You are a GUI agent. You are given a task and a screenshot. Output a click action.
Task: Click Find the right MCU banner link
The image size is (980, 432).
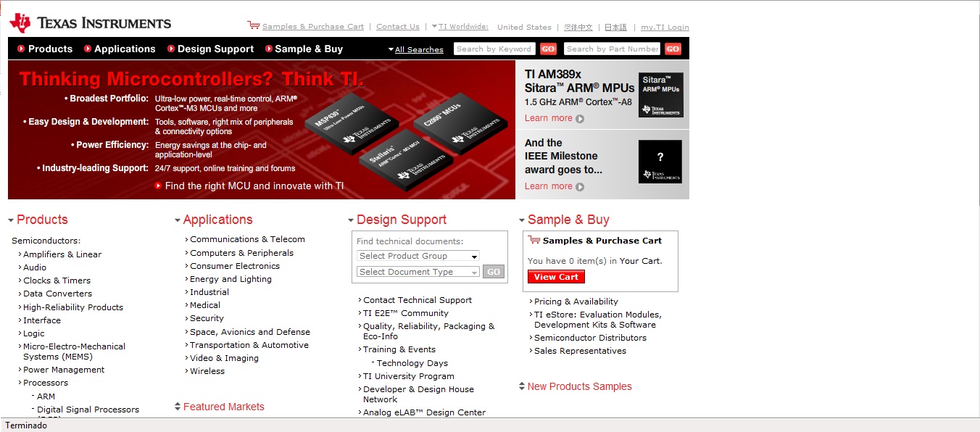(x=254, y=186)
